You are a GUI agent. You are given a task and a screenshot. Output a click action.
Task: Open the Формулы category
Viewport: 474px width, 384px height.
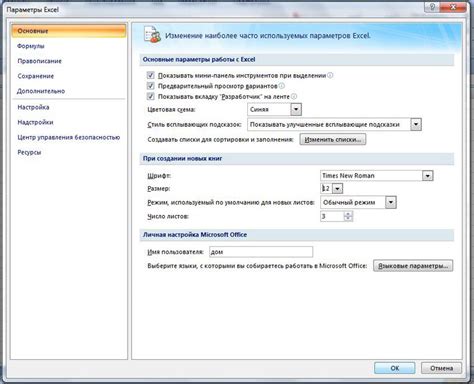(x=31, y=46)
